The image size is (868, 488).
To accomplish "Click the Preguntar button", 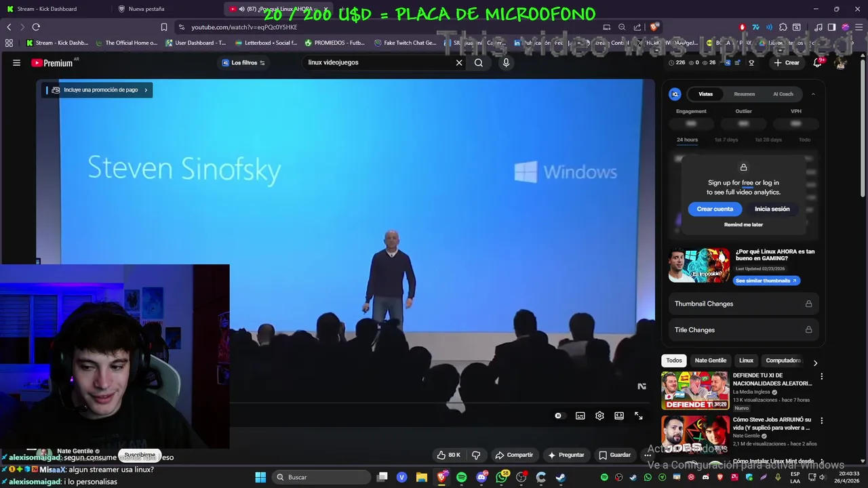I will click(x=566, y=455).
